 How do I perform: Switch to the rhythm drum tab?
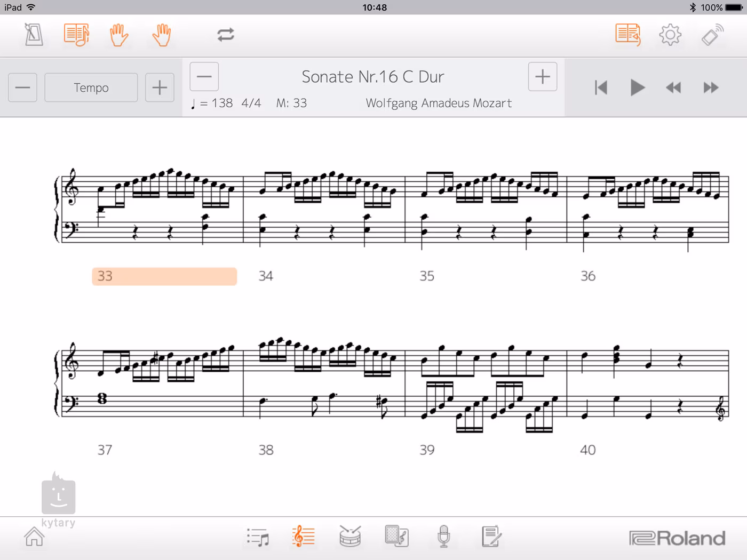pos(350,537)
